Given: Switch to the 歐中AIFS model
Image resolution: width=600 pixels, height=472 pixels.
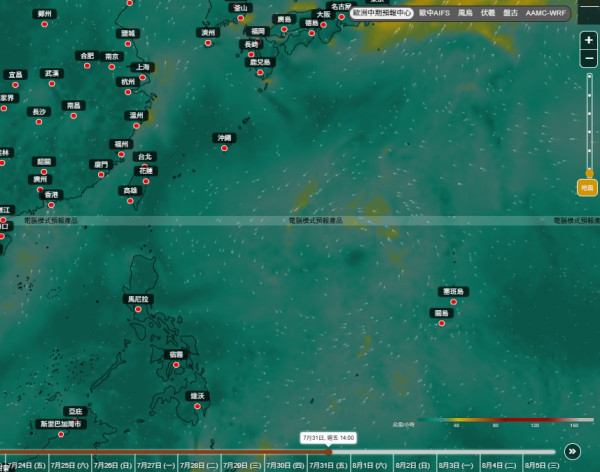Looking at the screenshot, I should [x=434, y=13].
